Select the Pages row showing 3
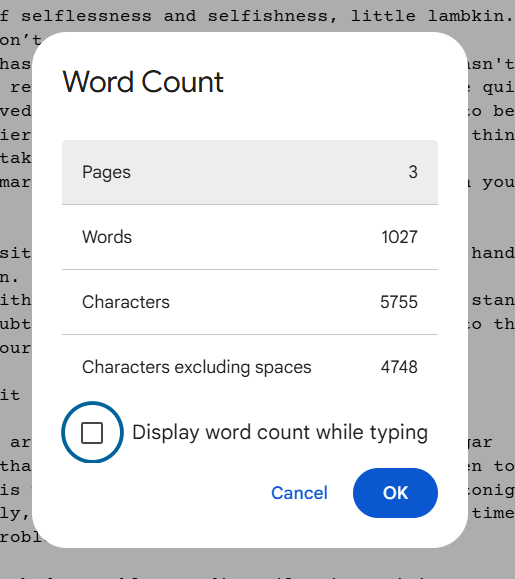 click(250, 172)
